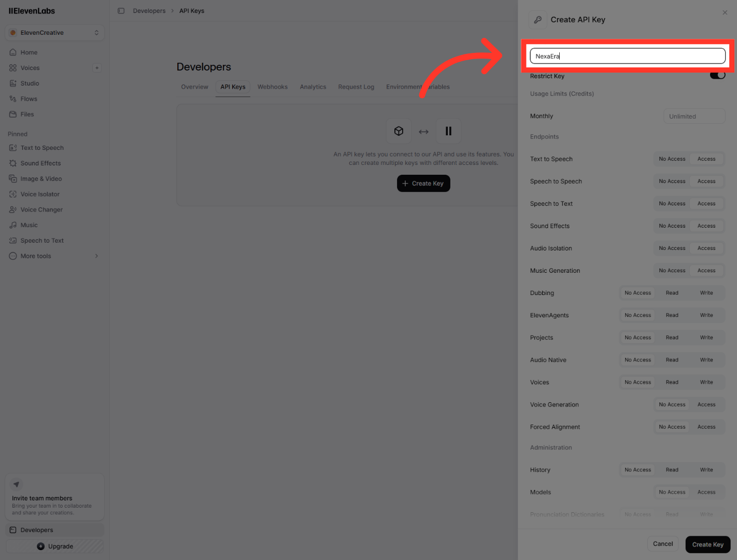Set Audio Isolation to Access
This screenshot has height=560, width=737.
706,248
